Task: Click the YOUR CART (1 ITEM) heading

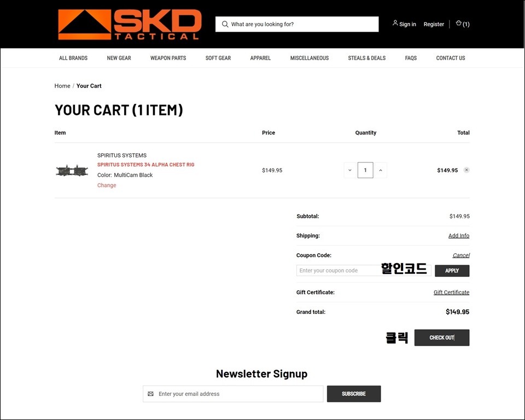Action: click(x=119, y=110)
